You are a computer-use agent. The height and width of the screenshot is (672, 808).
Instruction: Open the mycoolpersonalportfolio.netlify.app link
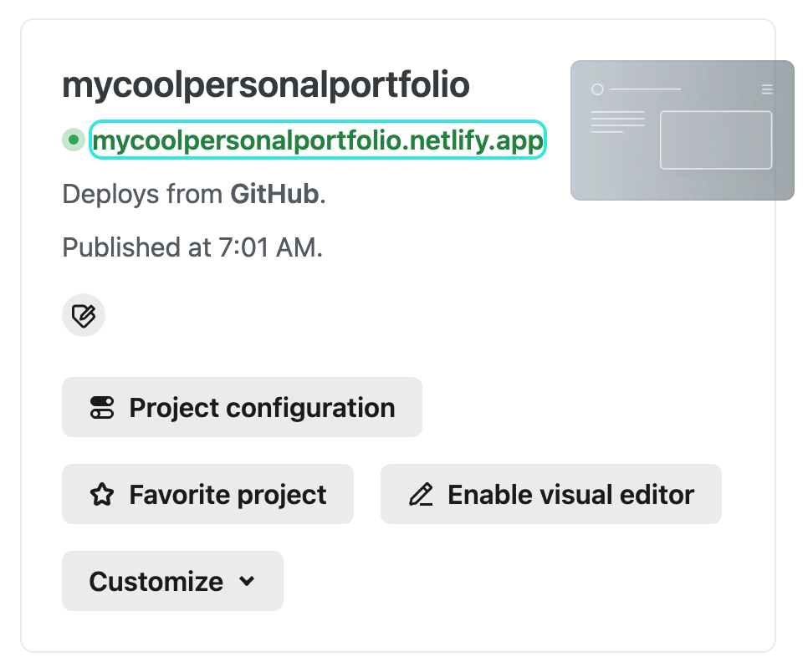click(318, 140)
